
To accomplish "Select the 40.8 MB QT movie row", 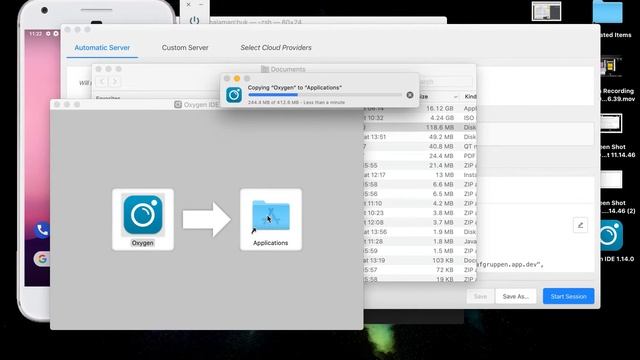I will [x=420, y=146].
